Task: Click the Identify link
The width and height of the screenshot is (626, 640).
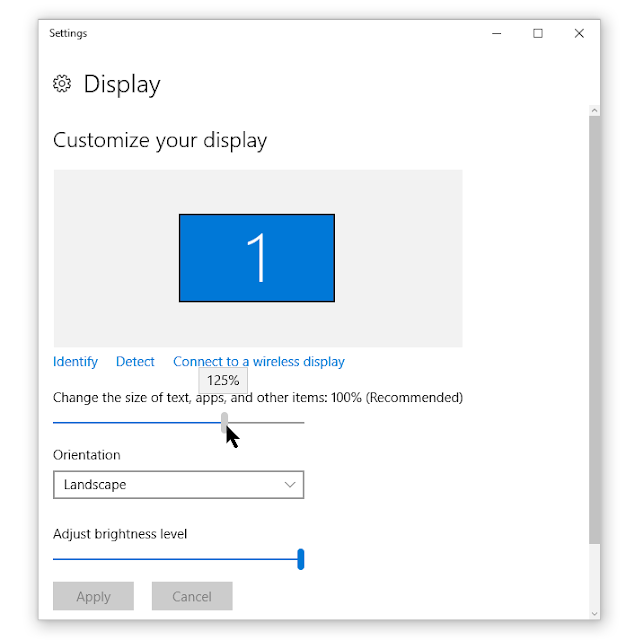Action: [x=75, y=362]
